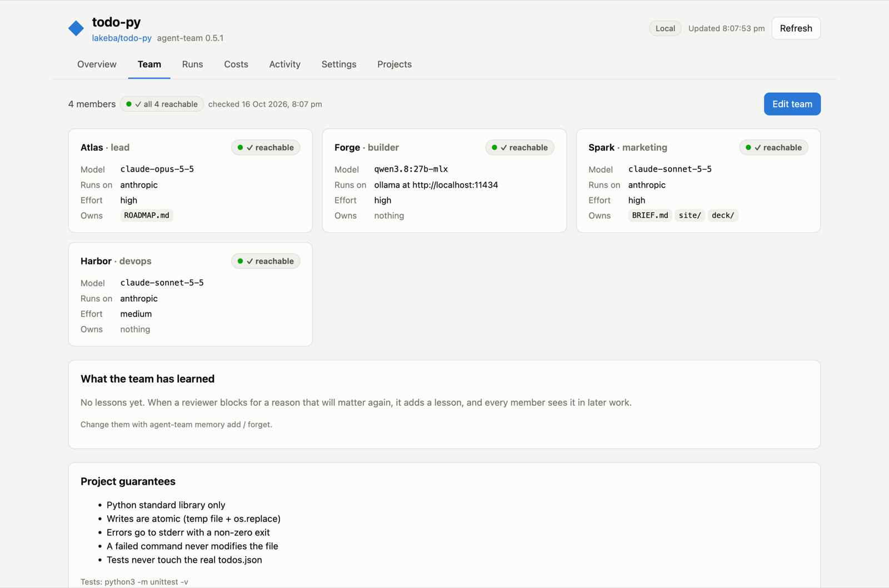The image size is (889, 588).
Task: Click the checked 16 Oct 2026 timestamp
Action: [x=265, y=104]
